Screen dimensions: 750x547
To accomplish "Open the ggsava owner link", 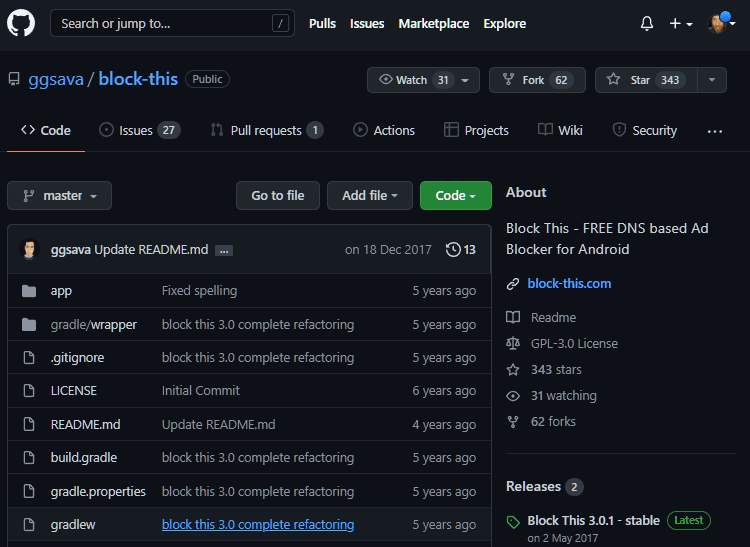I will (x=56, y=79).
